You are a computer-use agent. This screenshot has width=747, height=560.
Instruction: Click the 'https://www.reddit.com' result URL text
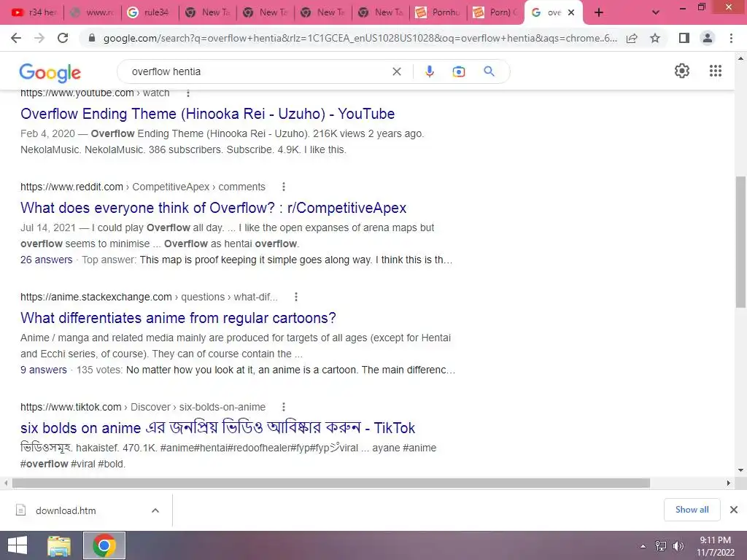tap(71, 187)
